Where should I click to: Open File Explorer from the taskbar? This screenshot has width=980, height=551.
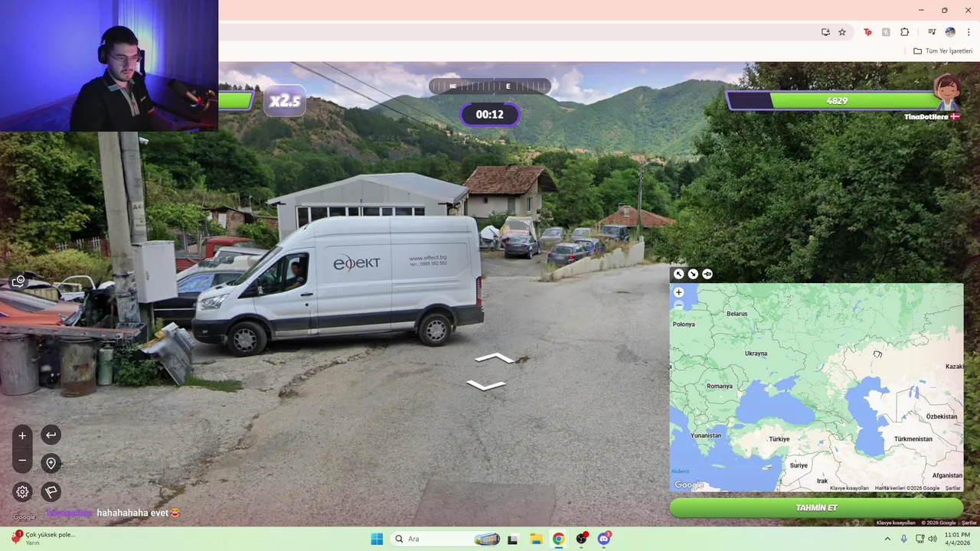536,539
